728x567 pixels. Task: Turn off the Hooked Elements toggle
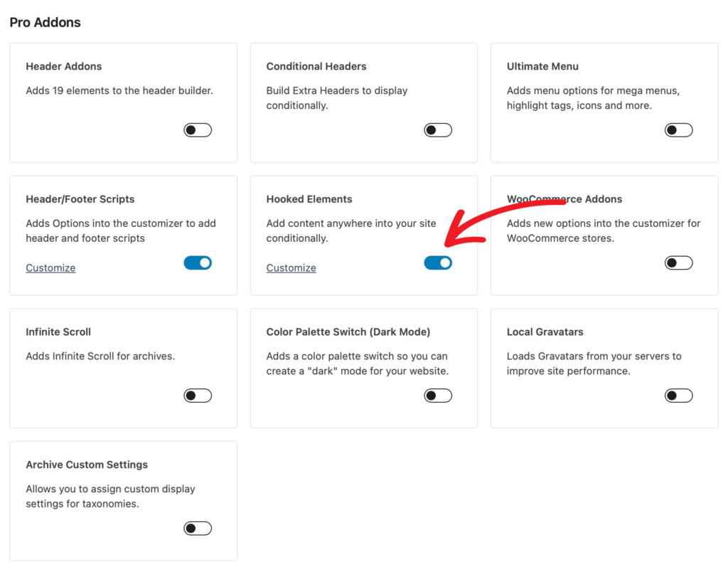[x=438, y=263]
